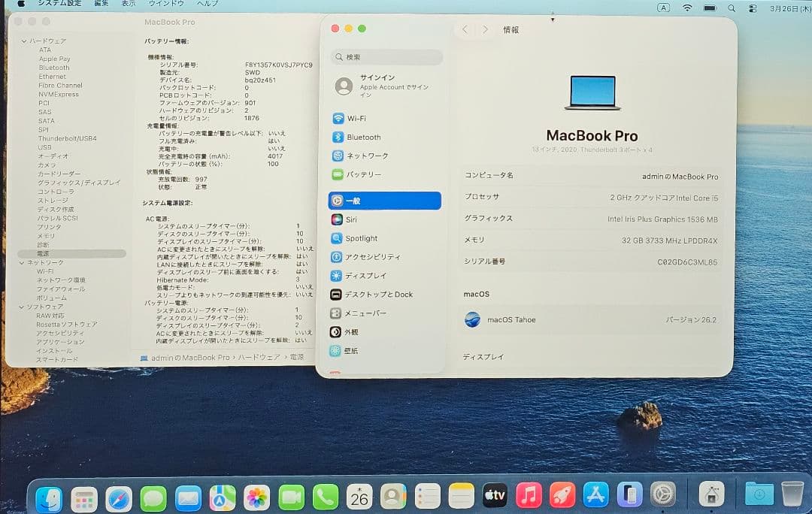
Task: Open Messages from the Dock
Action: [x=153, y=498]
